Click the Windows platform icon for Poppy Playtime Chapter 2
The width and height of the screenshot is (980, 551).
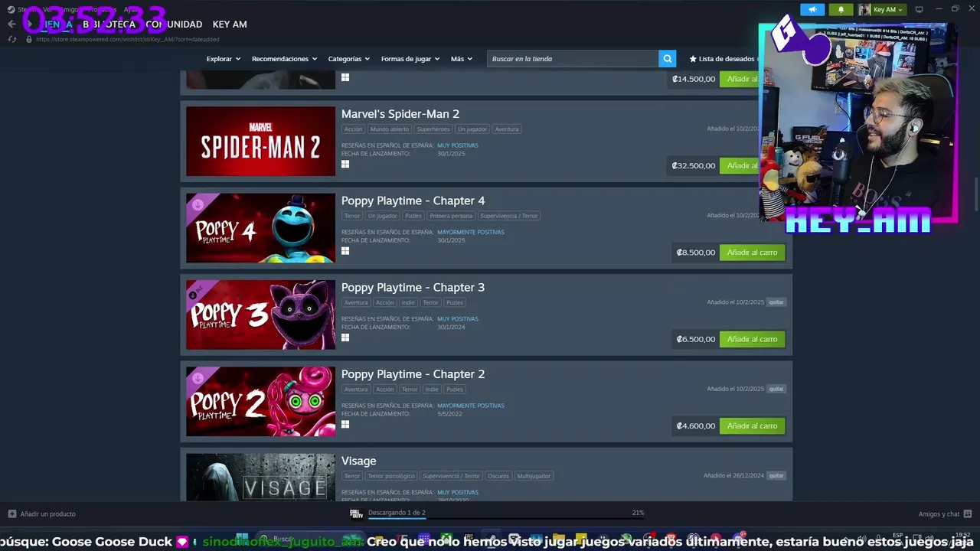click(x=345, y=424)
